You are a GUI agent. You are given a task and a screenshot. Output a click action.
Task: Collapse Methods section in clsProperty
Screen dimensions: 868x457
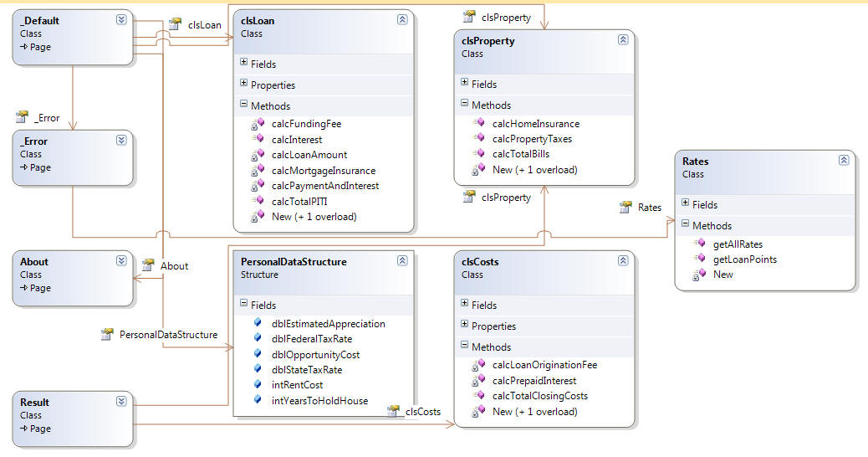(464, 103)
